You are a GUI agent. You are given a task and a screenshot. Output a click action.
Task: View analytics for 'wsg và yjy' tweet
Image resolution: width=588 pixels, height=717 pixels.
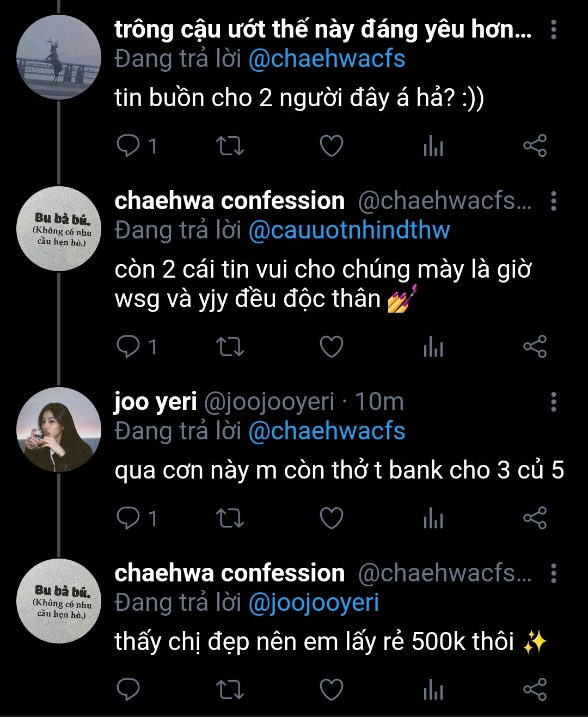(x=433, y=347)
